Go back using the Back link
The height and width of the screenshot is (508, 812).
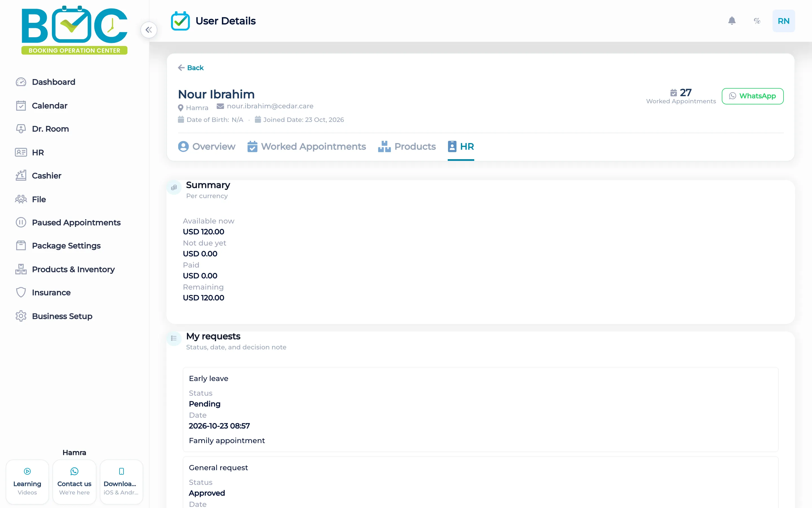coord(191,68)
